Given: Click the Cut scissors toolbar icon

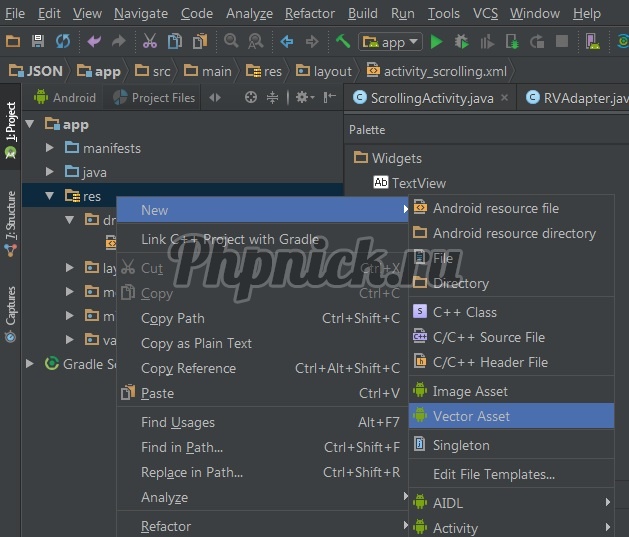Looking at the screenshot, I should 149,42.
